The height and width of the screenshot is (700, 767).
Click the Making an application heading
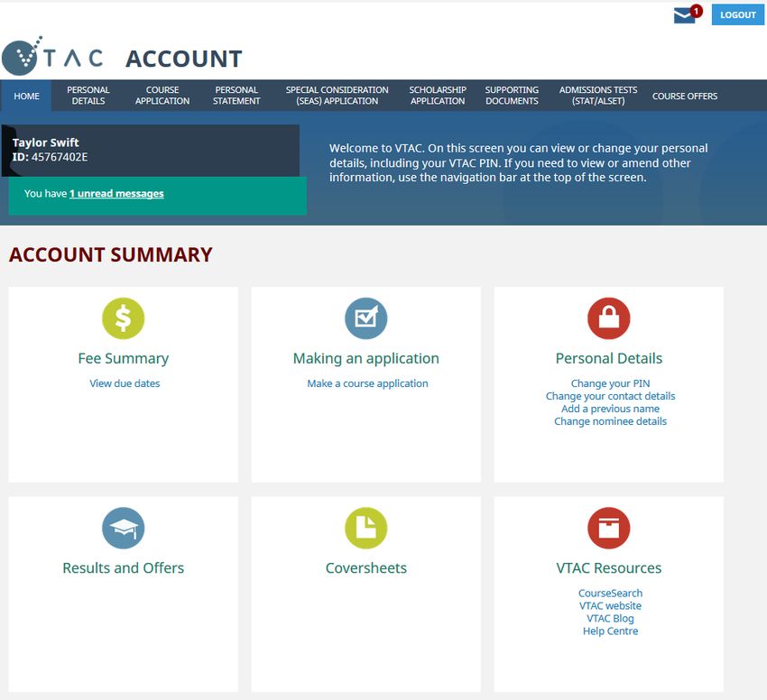coord(365,358)
